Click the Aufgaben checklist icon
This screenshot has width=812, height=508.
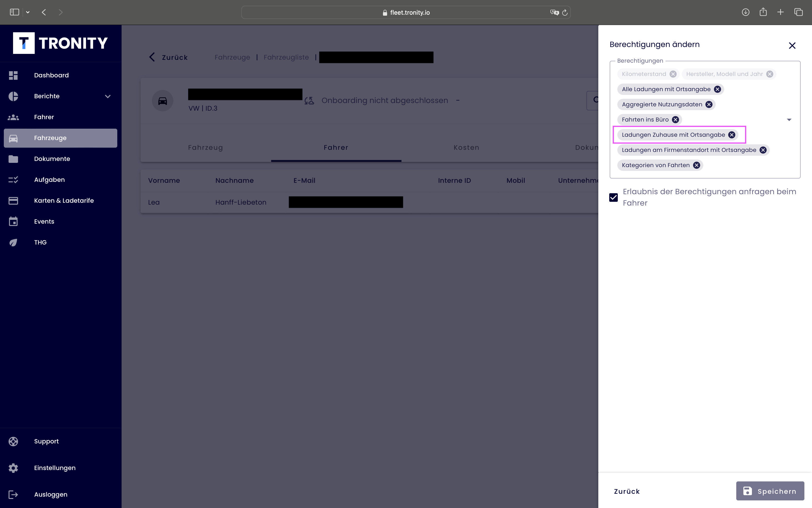coord(13,180)
